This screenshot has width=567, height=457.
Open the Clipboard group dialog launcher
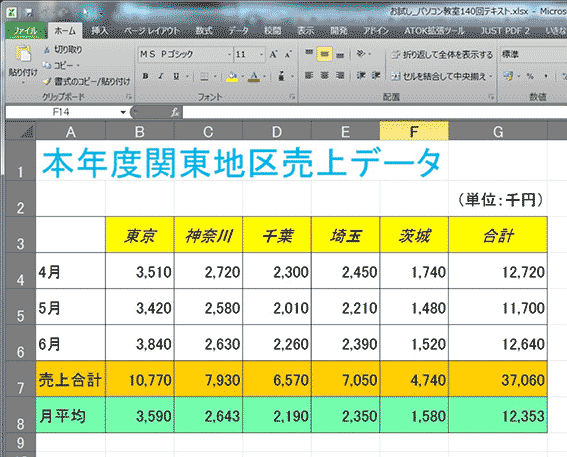click(128, 97)
